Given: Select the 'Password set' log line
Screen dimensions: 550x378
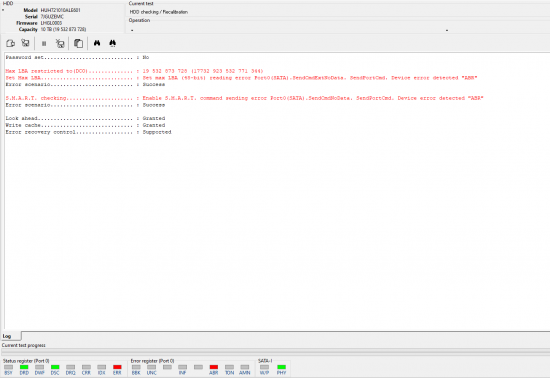Looking at the screenshot, I should point(77,57).
